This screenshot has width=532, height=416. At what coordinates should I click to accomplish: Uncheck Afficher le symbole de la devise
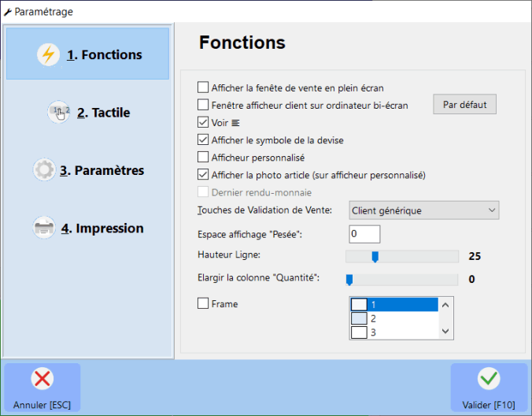(204, 140)
